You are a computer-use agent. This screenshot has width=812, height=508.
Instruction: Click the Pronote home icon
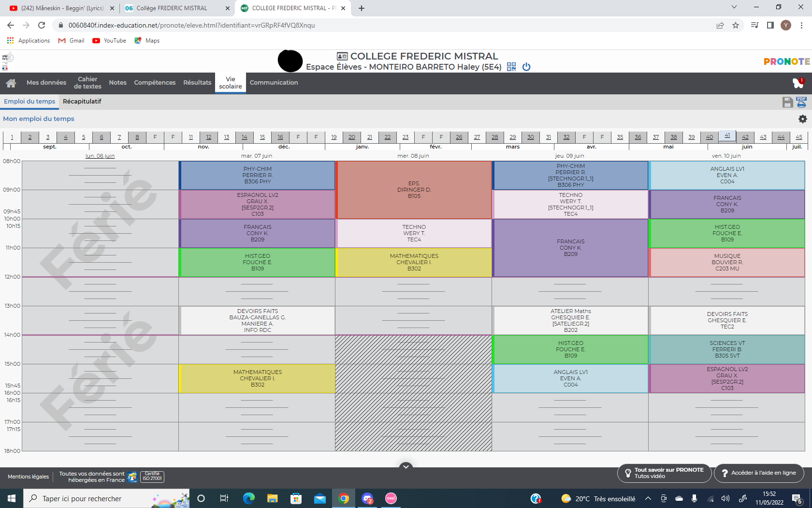point(11,83)
